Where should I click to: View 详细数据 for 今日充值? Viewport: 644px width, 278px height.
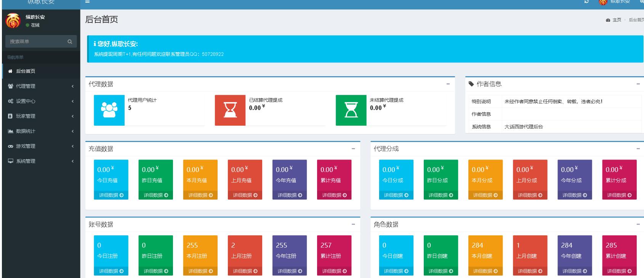111,195
